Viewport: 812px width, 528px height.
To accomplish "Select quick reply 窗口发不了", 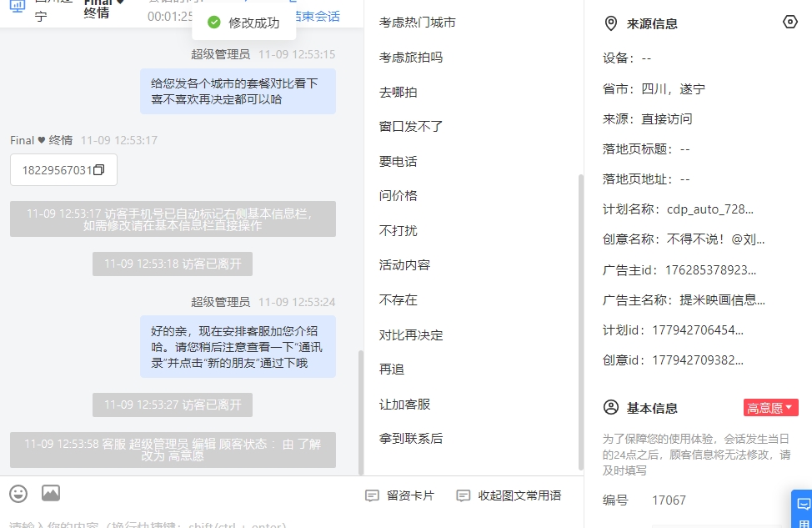I will tap(411, 127).
